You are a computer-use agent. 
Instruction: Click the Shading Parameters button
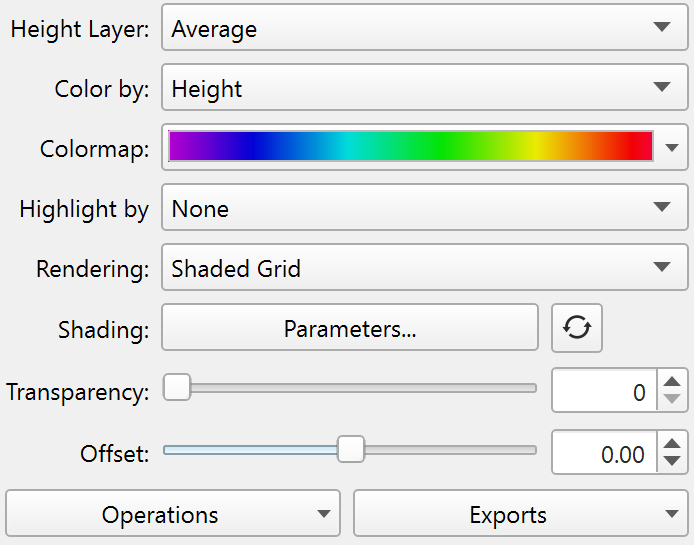(350, 328)
